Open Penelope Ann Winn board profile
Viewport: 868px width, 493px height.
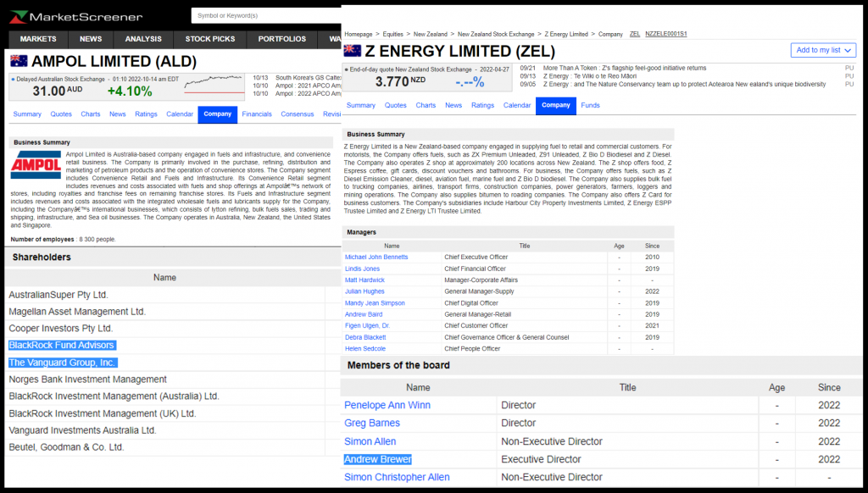[x=387, y=405]
